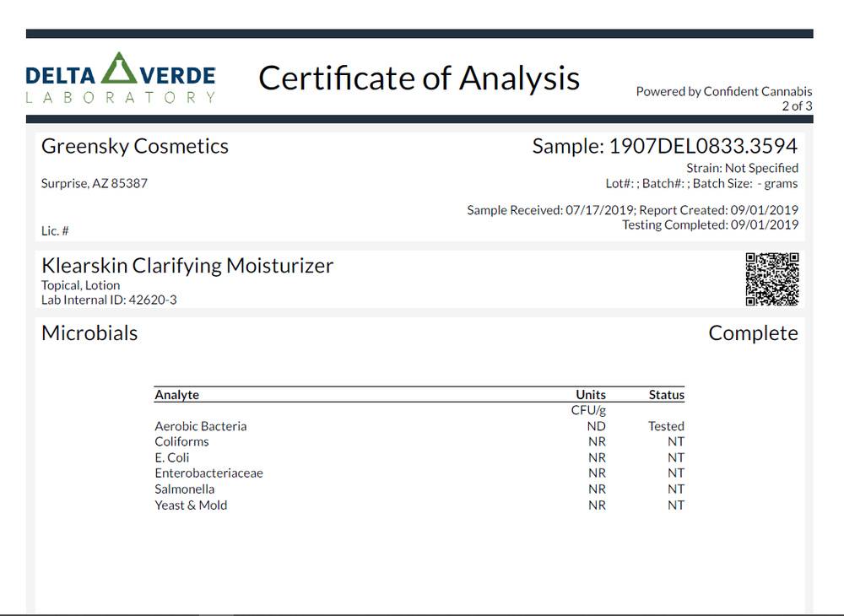This screenshot has height=616, width=844.
Task: Select 'Sample: 1907DEL0833.3594' heading
Action: [665, 146]
